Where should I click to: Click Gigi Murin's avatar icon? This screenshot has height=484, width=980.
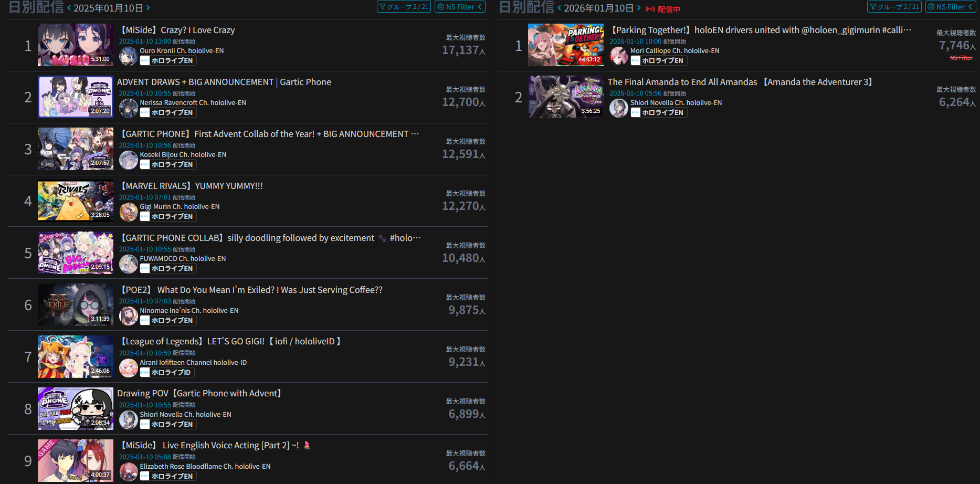(128, 212)
